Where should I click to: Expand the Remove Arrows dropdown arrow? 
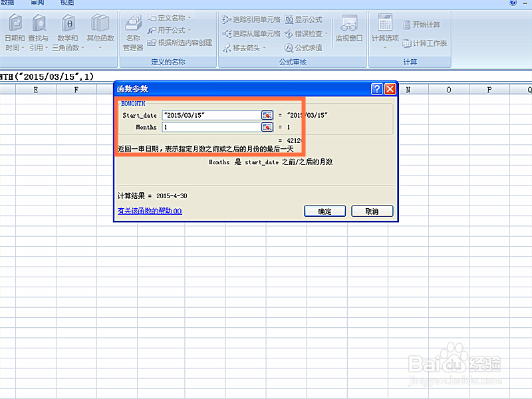pyautogui.click(x=264, y=48)
